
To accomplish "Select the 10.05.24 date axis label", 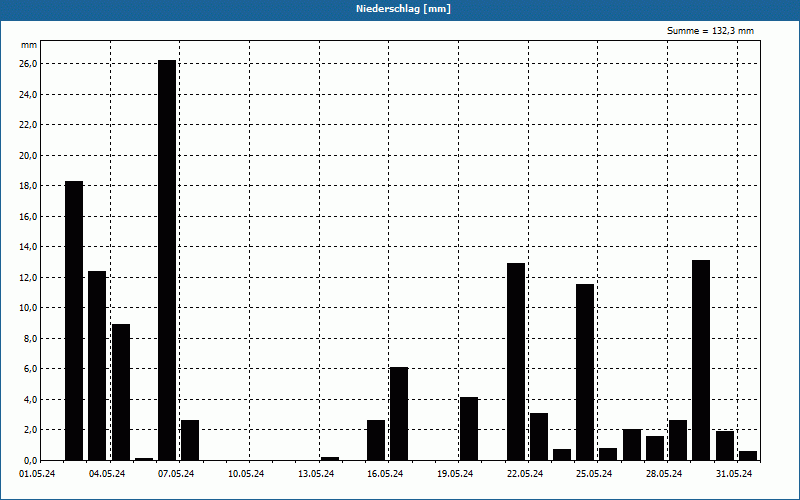I will point(246,474).
